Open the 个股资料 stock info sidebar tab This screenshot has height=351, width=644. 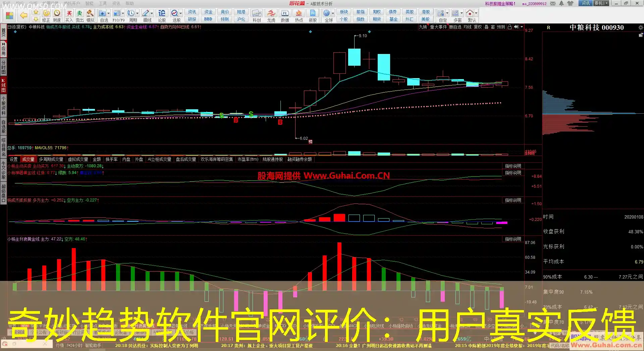point(3,106)
